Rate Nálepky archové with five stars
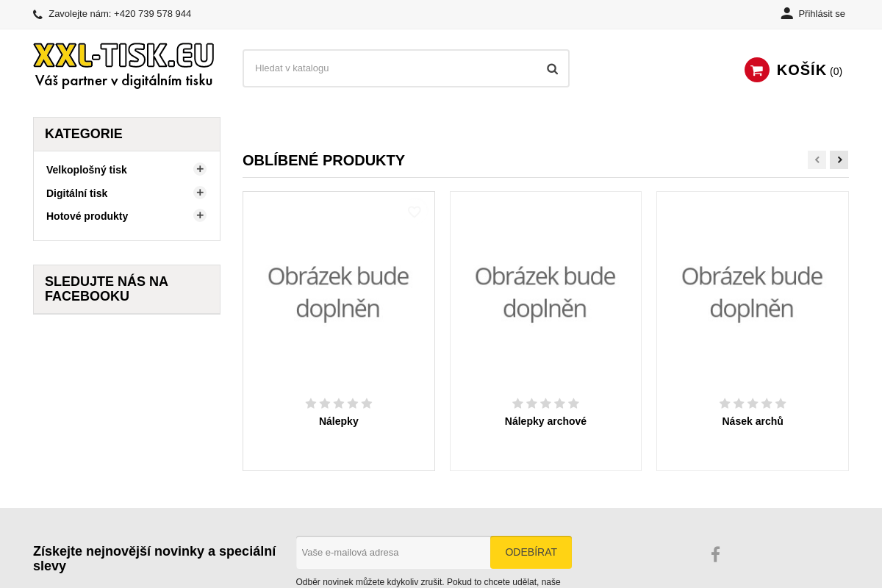Viewport: 882px width, 588px height. (573, 404)
